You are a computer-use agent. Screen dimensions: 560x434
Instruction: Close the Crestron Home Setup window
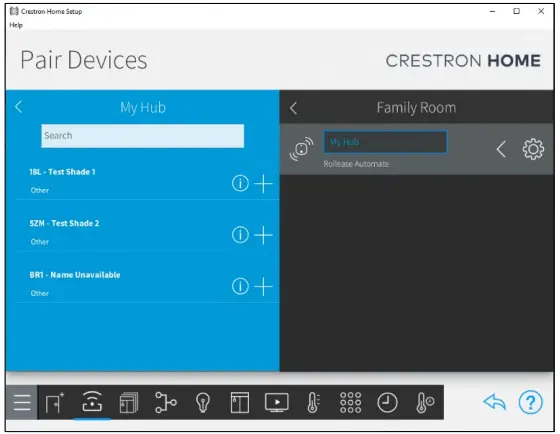pos(541,11)
